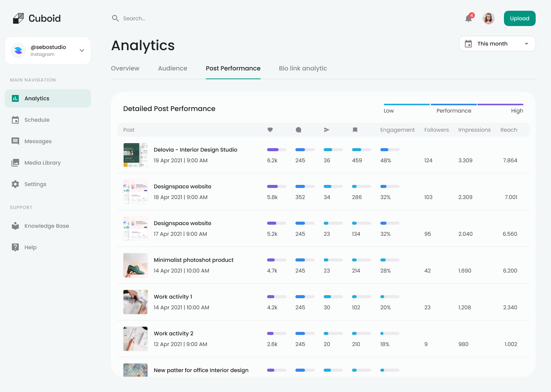Open the This month date filter
551x392 pixels.
pos(497,43)
